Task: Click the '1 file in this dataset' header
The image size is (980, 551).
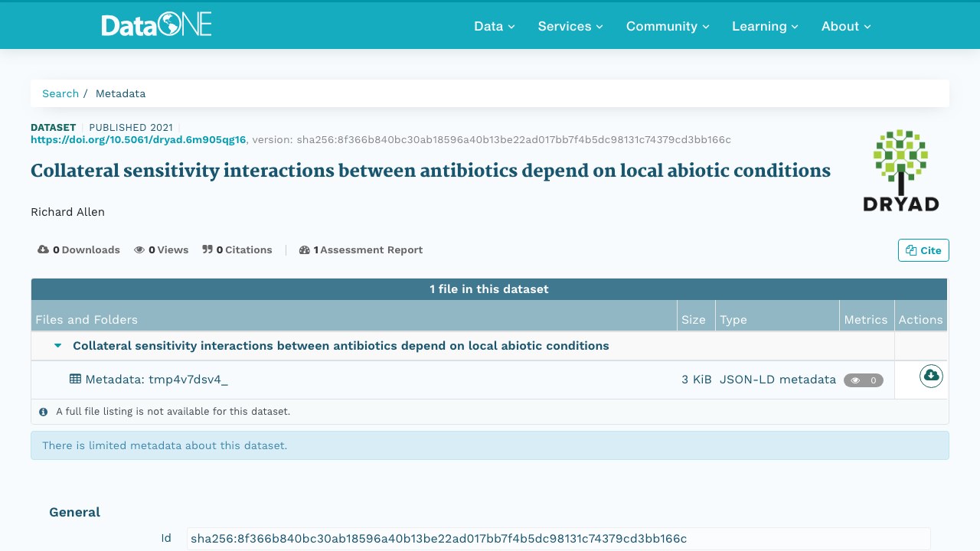Action: (x=489, y=289)
